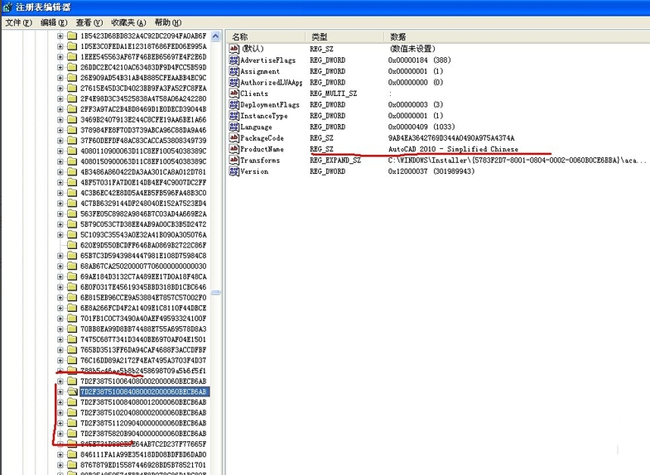
Task: Click the data value 0x00000184 (388)
Action: [420, 60]
